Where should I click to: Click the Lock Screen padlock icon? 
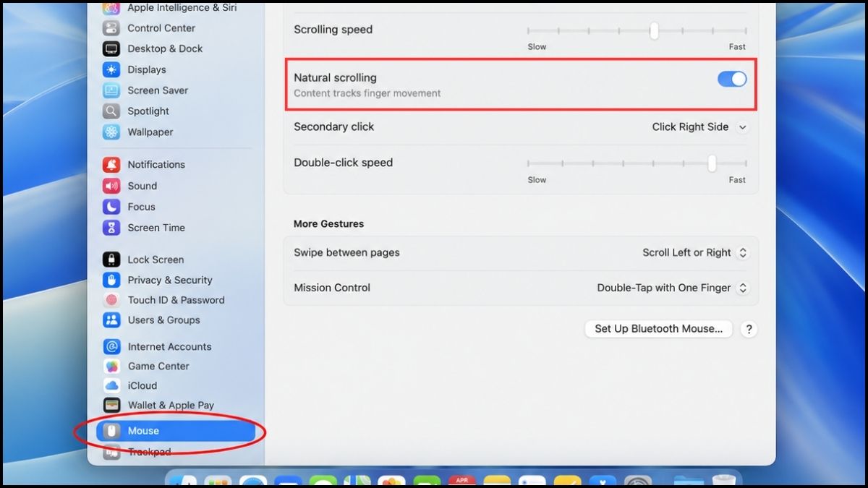coord(111,260)
